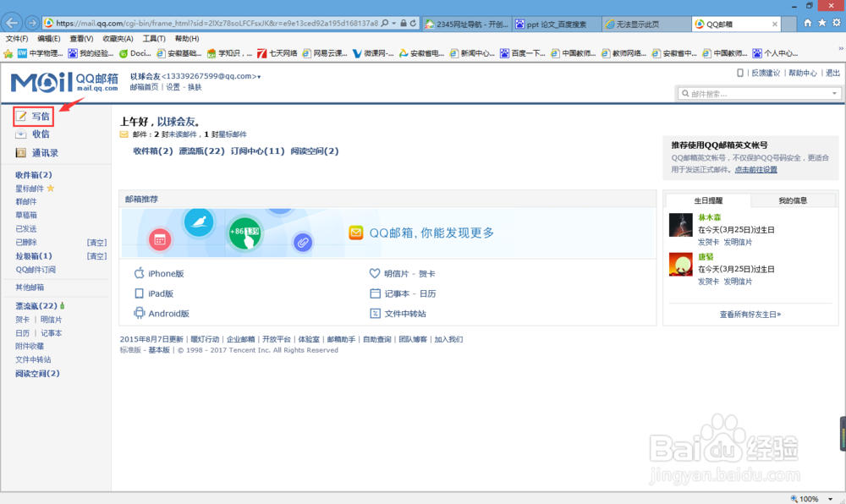Open the 编辑(E) menu
Screen dimensions: 846x504
[48, 39]
